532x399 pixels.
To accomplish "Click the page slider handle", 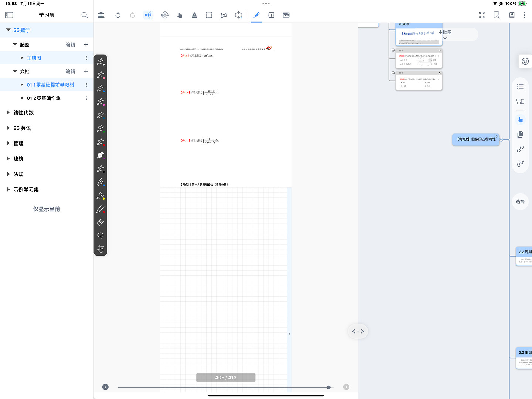I will pyautogui.click(x=329, y=387).
